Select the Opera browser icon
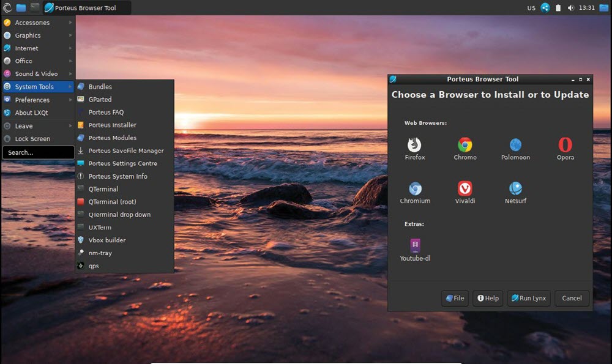Screen dimensions: 612x364 (x=565, y=146)
